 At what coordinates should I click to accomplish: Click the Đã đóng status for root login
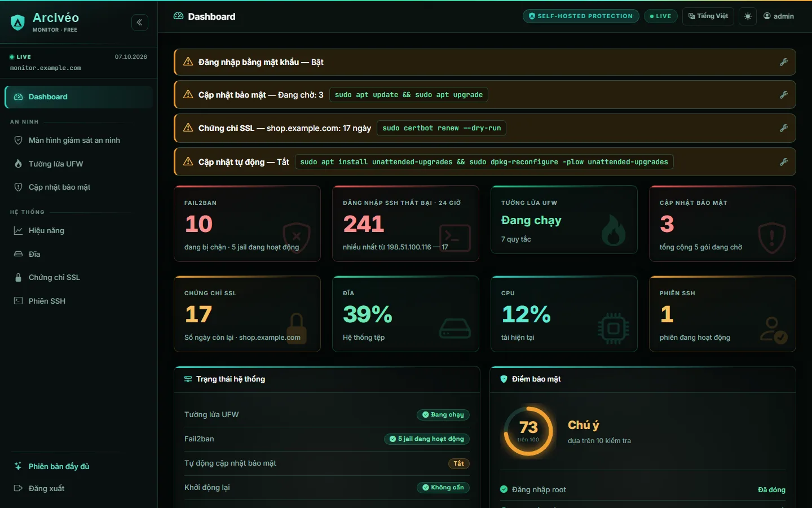pyautogui.click(x=771, y=490)
